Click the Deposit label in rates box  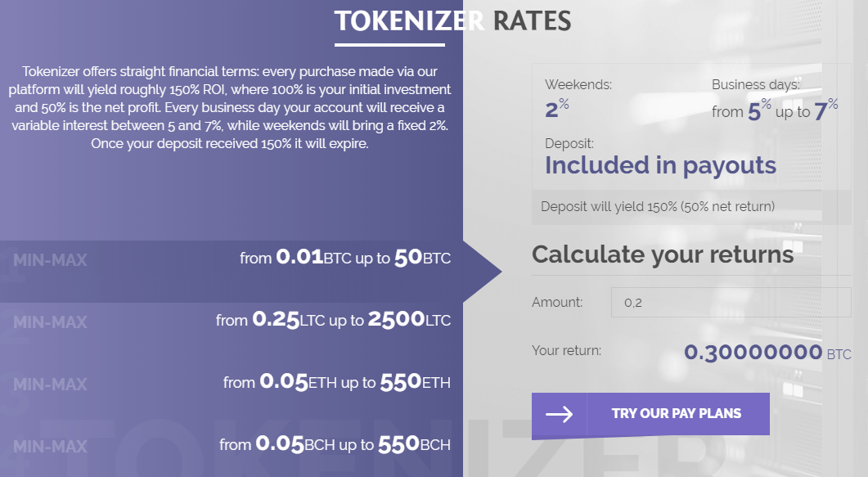(569, 143)
